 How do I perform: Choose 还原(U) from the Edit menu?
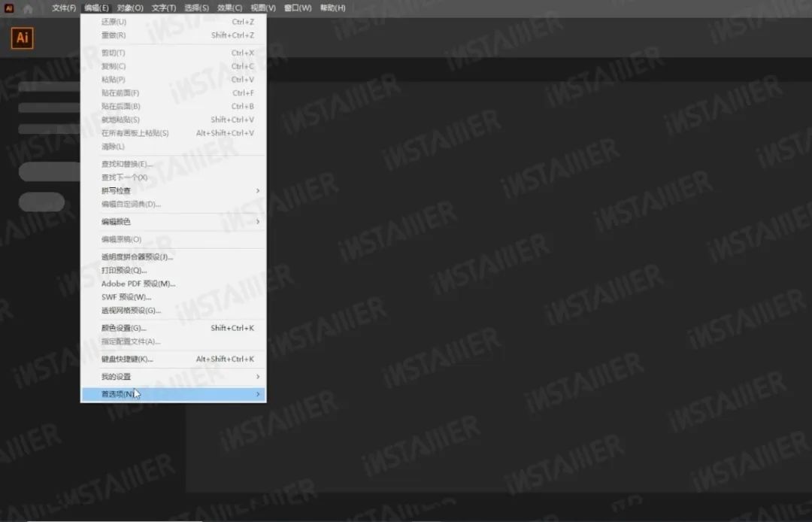tap(174, 22)
